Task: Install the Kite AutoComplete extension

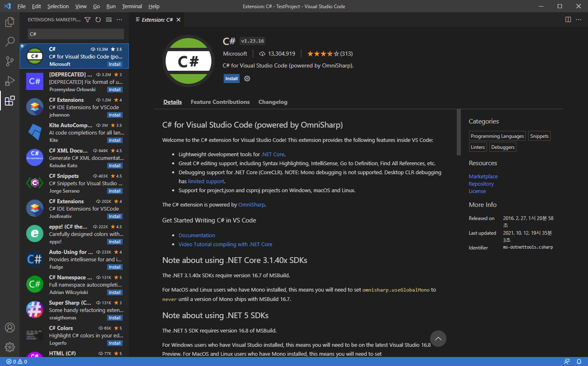Action: (x=114, y=140)
